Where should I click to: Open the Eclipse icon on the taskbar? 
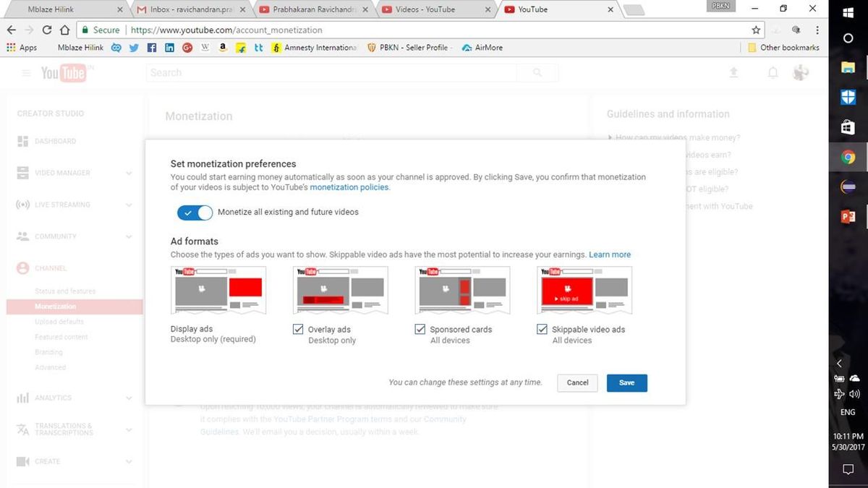[848, 187]
